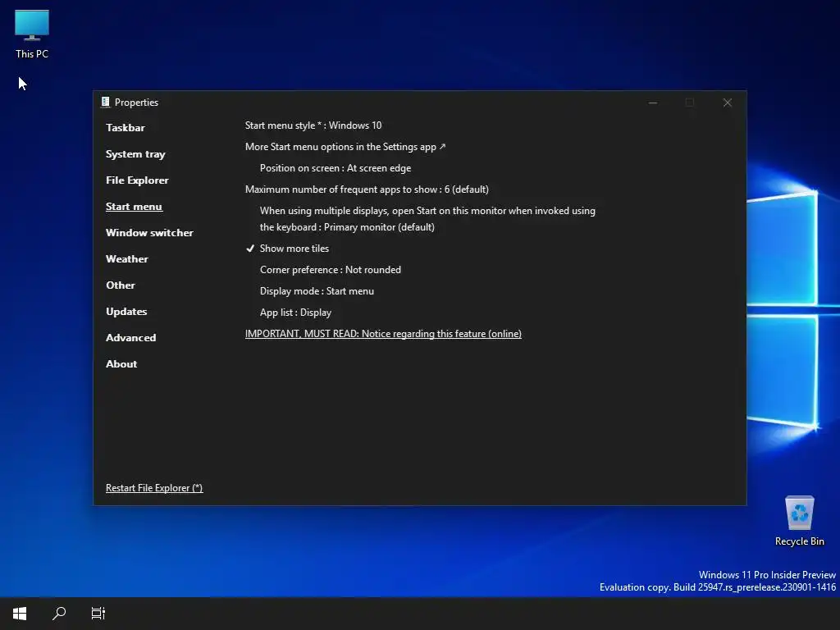Open the This PC desktop icon

click(x=32, y=34)
